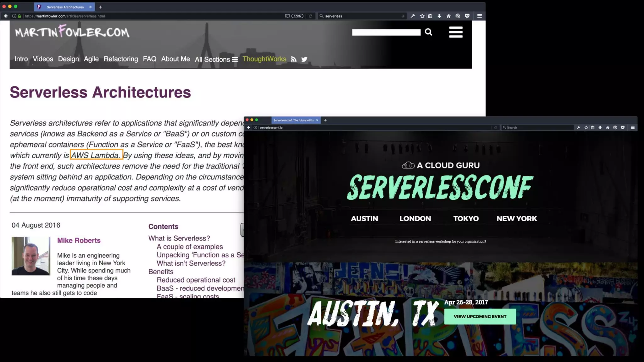Save to Pocket in martinfowler window
Screen dimensions: 644x362
467,16
